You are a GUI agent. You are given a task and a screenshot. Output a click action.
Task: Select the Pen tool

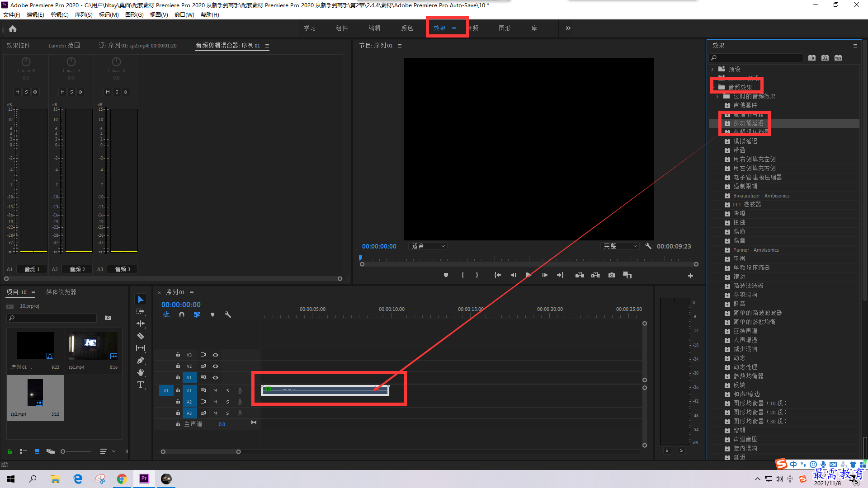pyautogui.click(x=141, y=360)
